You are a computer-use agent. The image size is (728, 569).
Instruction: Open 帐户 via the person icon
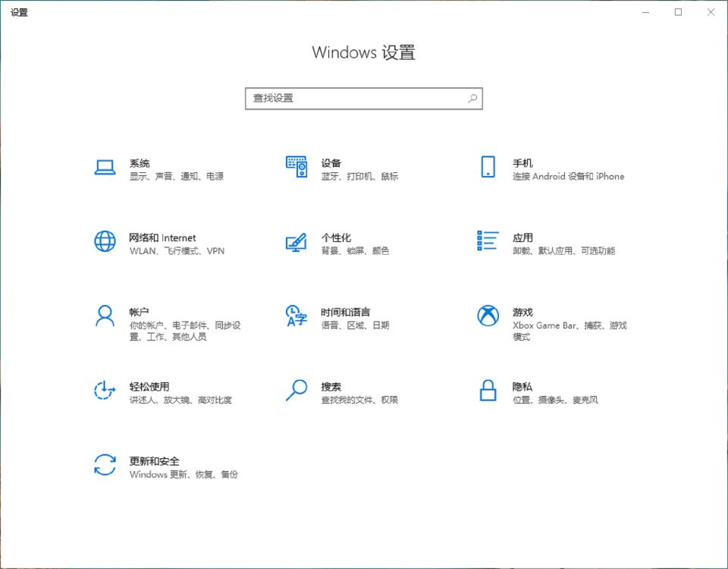coord(105,316)
